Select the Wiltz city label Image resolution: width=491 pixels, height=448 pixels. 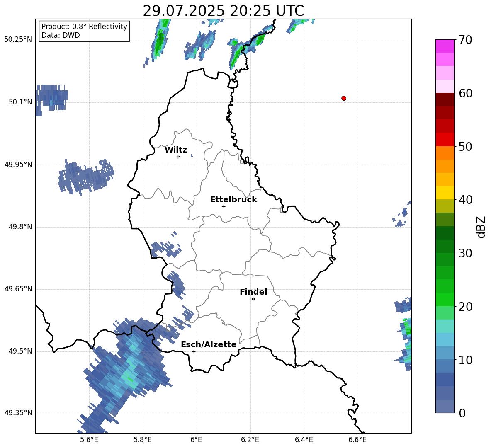(176, 150)
